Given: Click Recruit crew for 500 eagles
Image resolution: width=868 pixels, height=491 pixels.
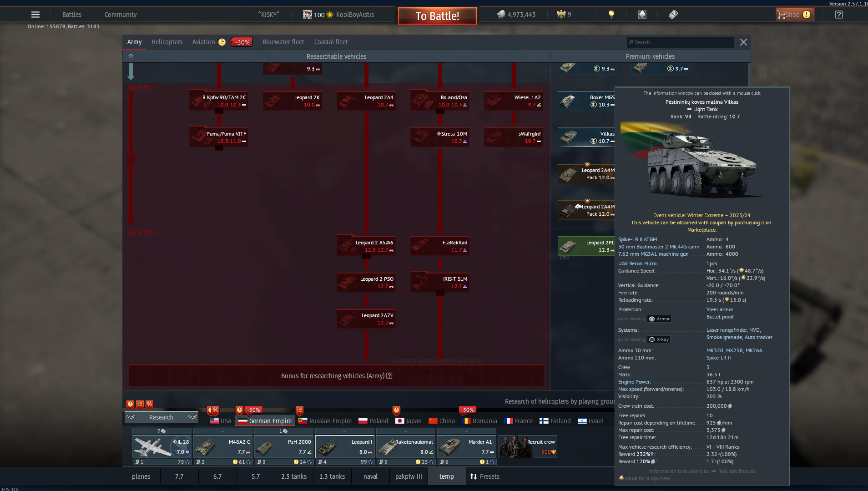Looking at the screenshot, I should [x=528, y=446].
